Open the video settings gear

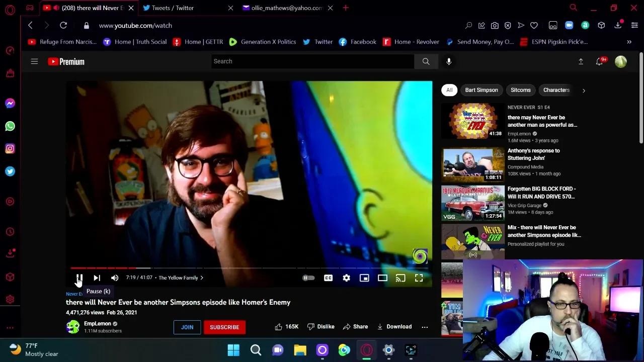[346, 278]
